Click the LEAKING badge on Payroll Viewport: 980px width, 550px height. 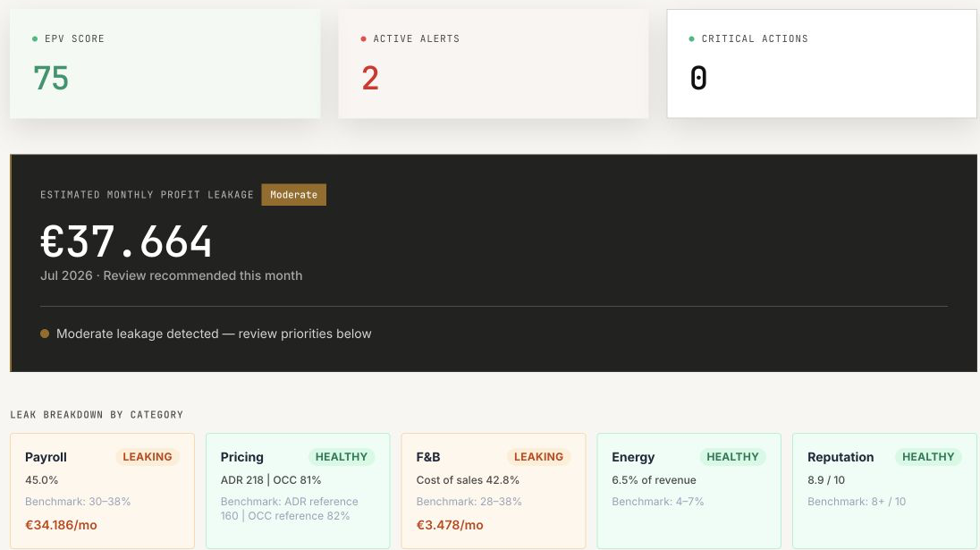(148, 457)
